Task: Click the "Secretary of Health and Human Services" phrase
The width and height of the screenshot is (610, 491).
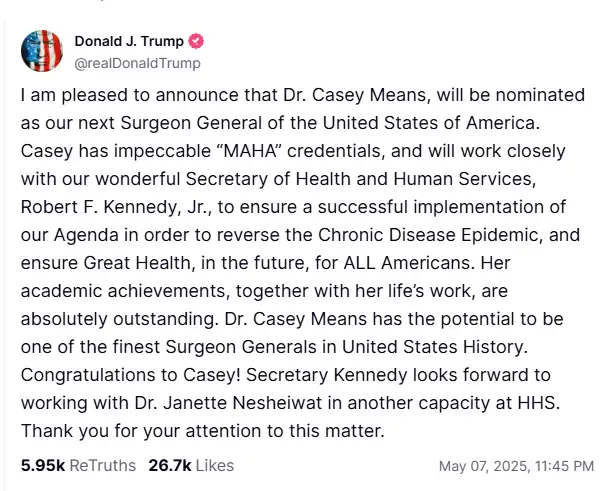Action: (x=360, y=179)
